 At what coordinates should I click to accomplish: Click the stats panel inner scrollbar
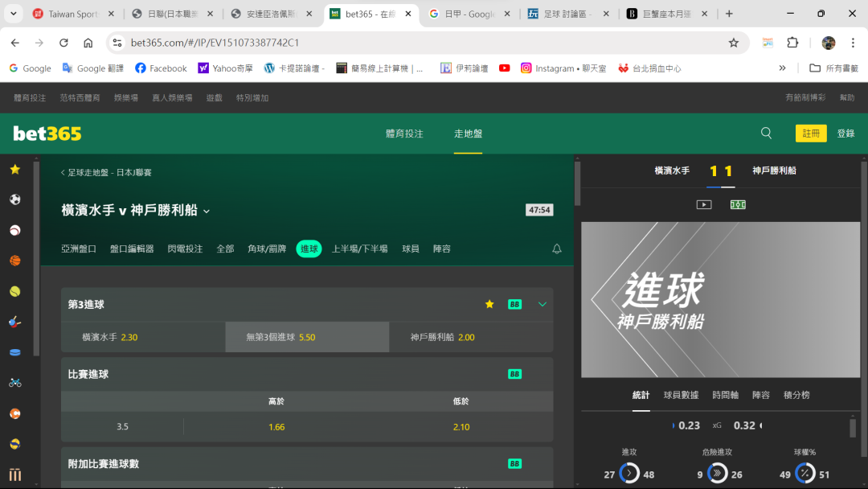click(853, 428)
